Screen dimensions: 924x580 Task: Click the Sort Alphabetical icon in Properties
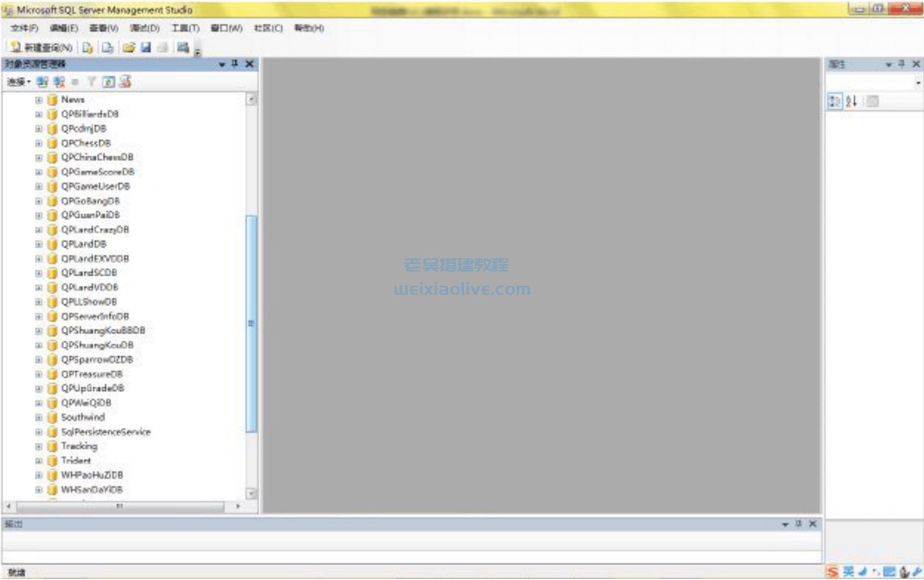click(852, 101)
